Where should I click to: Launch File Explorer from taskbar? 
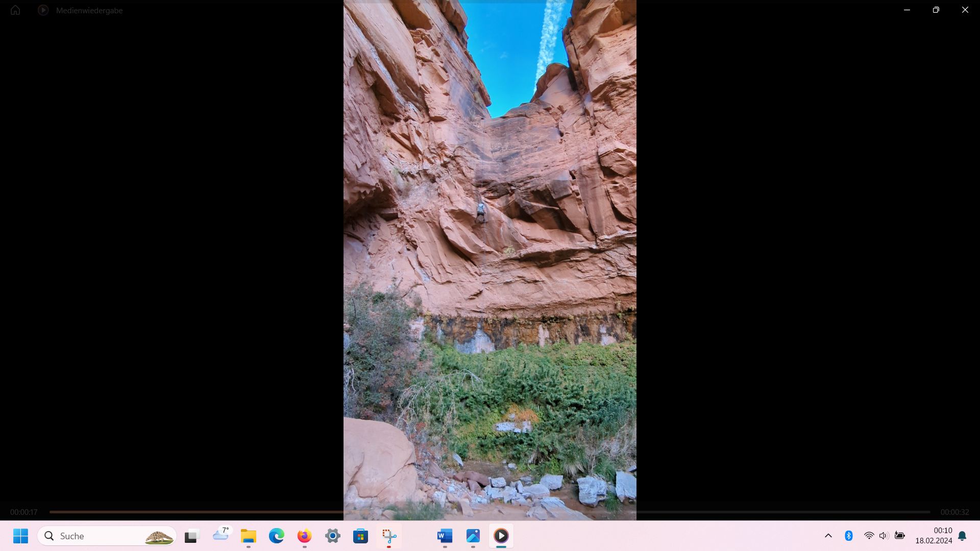pos(249,536)
